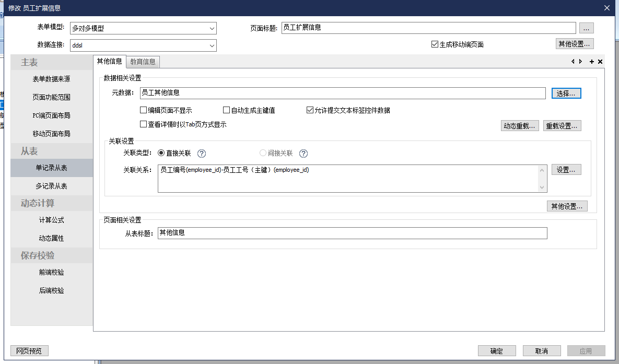This screenshot has height=364, width=619.
Task: Open 多记录从表 in the sidebar
Action: pos(51,186)
